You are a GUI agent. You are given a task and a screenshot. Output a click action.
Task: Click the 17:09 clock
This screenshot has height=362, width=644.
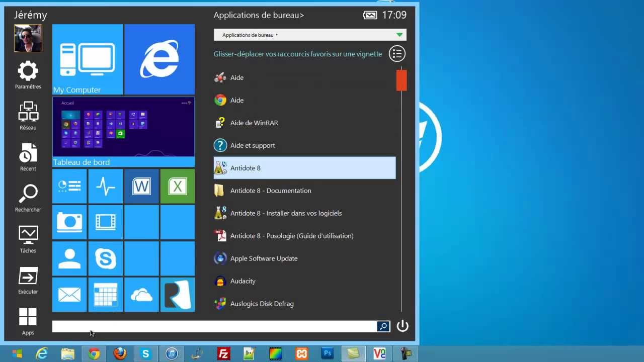coord(394,15)
